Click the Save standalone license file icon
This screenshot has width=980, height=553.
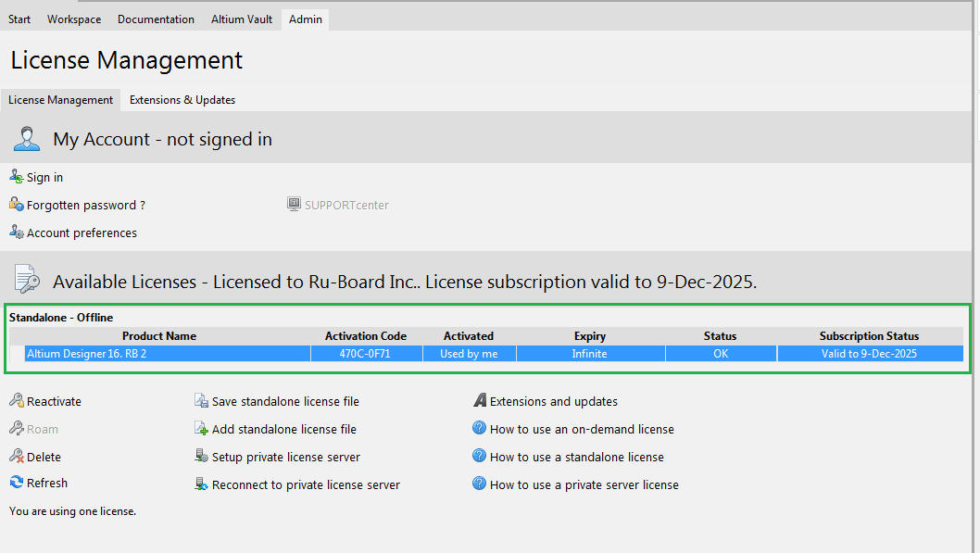(201, 401)
